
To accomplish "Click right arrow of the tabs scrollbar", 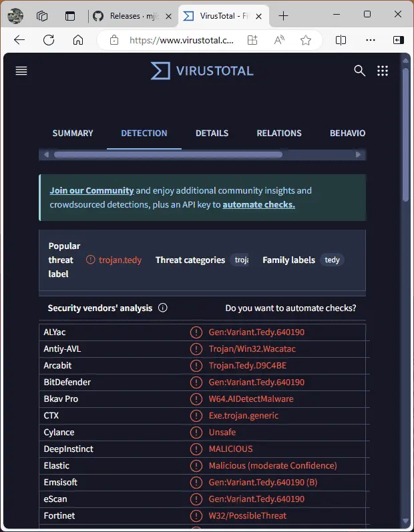I will [359, 155].
